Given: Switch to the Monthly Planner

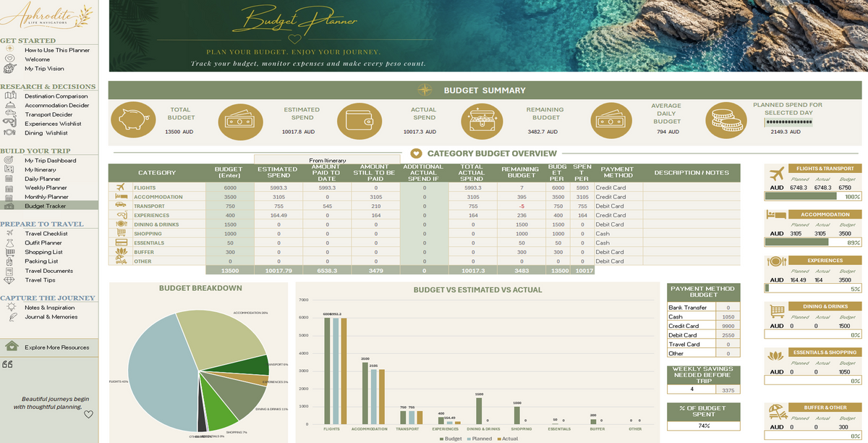Looking at the screenshot, I should tap(46, 197).
